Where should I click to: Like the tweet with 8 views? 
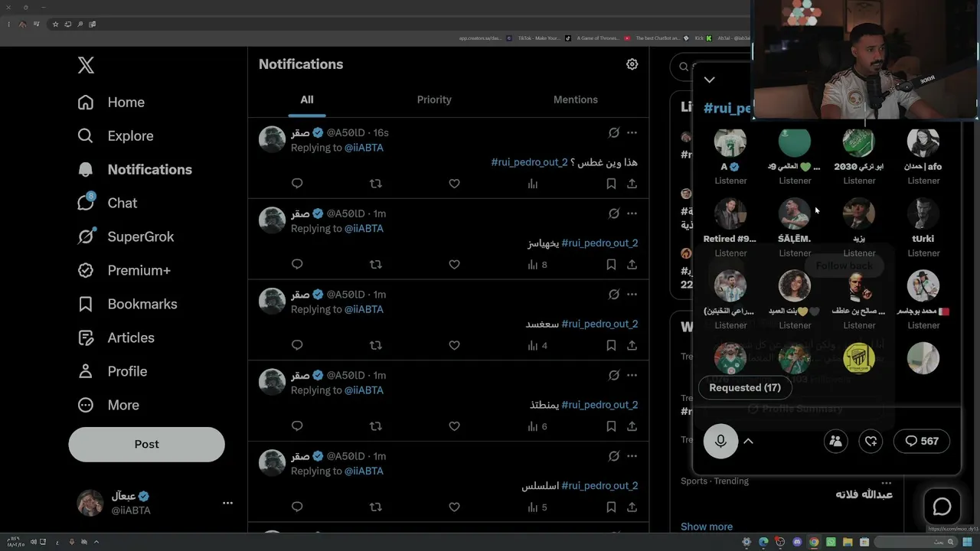tap(454, 265)
